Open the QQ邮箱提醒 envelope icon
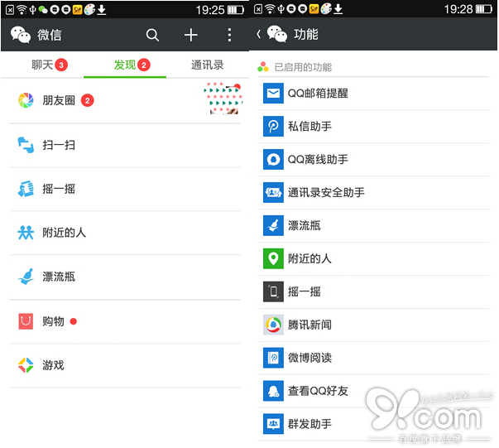 [273, 94]
